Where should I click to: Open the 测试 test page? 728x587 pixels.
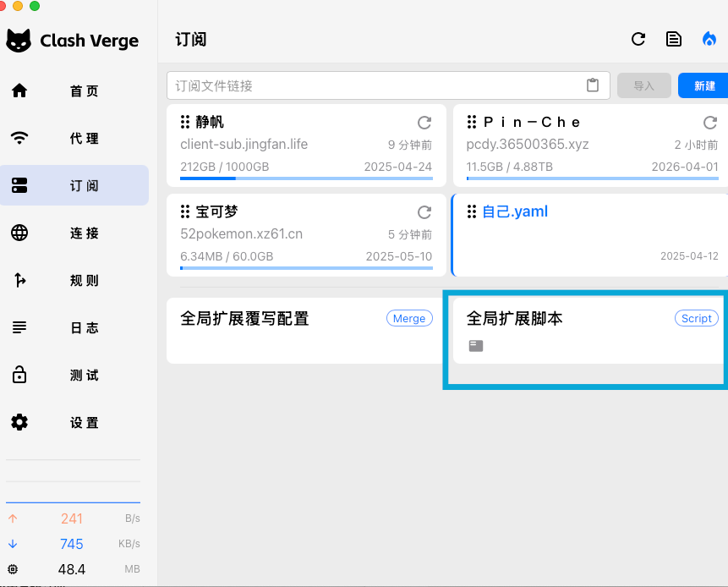point(74,375)
